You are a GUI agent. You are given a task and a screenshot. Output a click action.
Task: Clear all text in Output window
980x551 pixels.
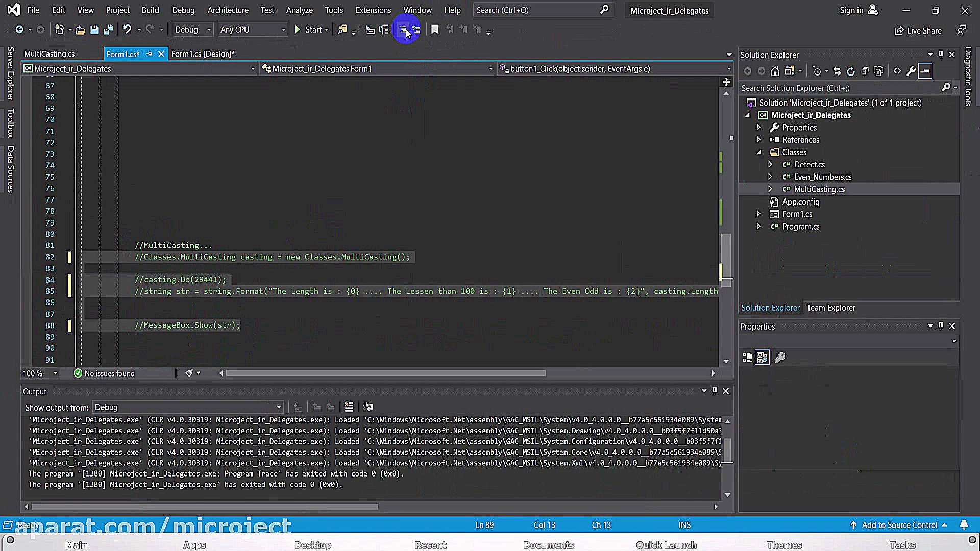(349, 407)
